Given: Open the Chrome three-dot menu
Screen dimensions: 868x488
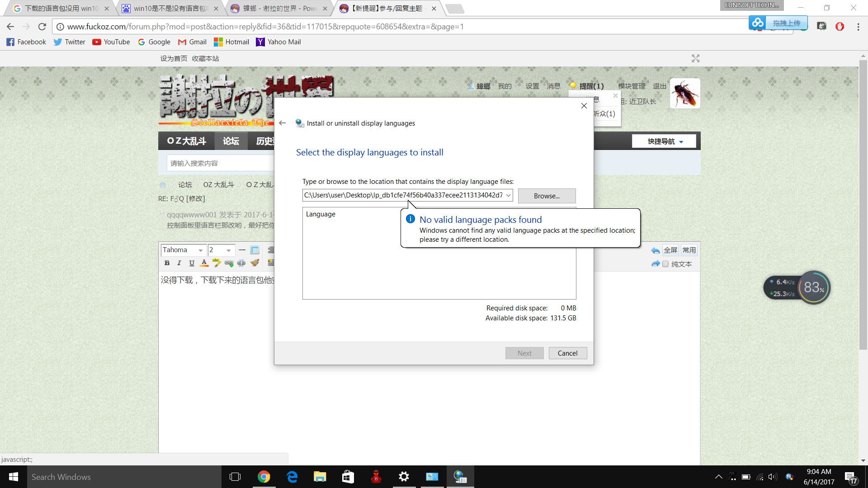Looking at the screenshot, I should pyautogui.click(x=858, y=27).
